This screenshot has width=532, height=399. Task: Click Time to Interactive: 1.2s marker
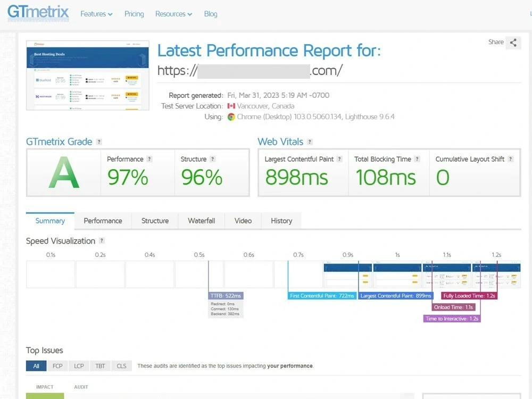452,319
